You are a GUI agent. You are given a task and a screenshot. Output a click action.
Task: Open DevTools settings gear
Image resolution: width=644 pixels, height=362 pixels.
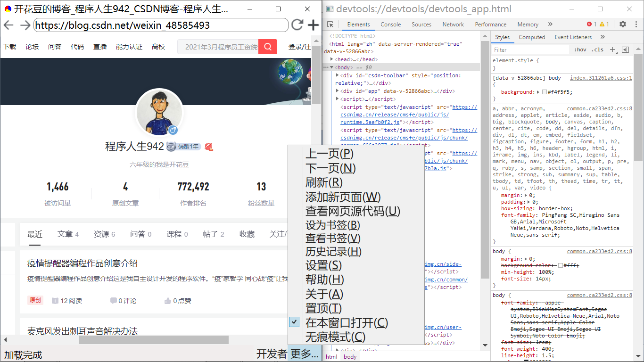pos(623,24)
